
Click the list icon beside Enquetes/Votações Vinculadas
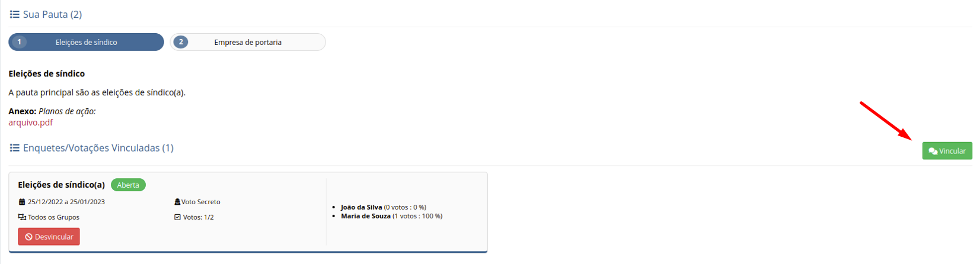point(14,148)
